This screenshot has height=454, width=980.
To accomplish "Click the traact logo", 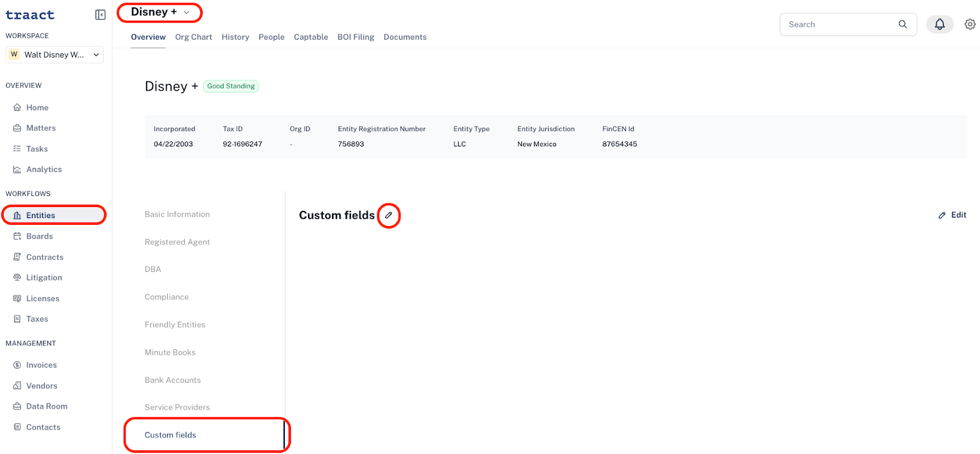I will click(x=30, y=15).
